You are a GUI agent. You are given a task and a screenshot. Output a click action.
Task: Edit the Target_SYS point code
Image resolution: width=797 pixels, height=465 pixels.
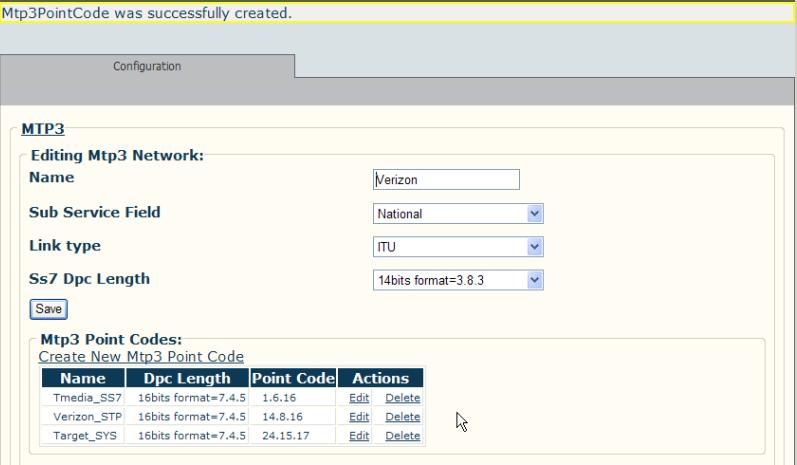click(x=359, y=436)
